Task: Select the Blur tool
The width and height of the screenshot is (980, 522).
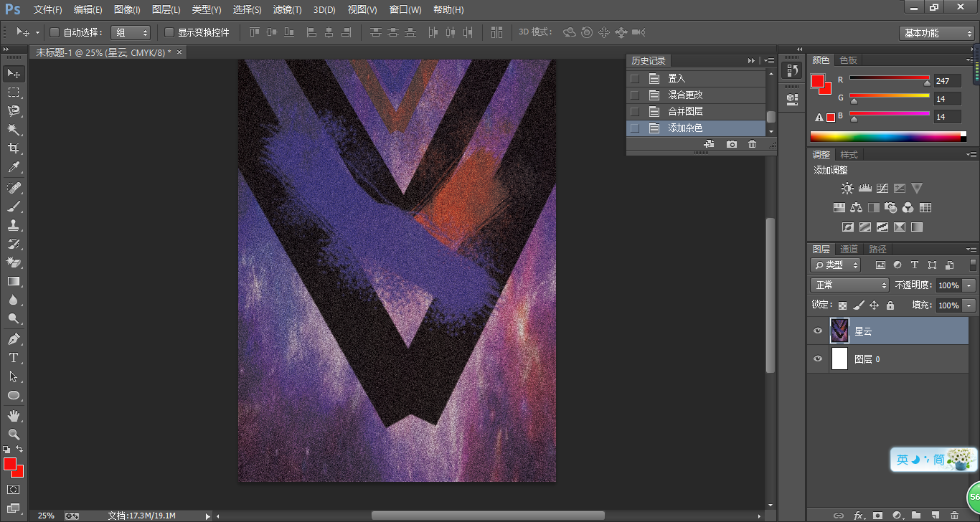Action: coord(14,300)
